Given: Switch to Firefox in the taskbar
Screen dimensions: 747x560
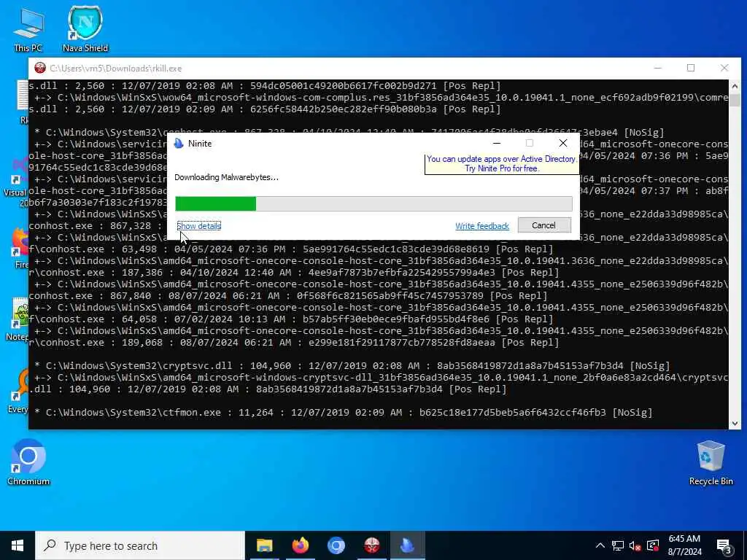Looking at the screenshot, I should (300, 545).
